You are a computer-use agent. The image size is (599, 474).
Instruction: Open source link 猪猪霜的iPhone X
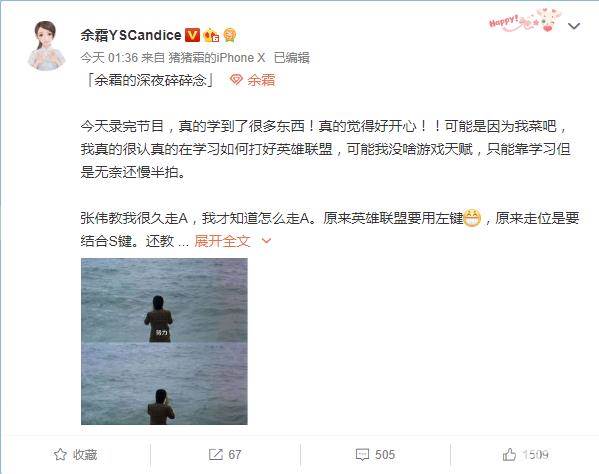pyautogui.click(x=217, y=58)
